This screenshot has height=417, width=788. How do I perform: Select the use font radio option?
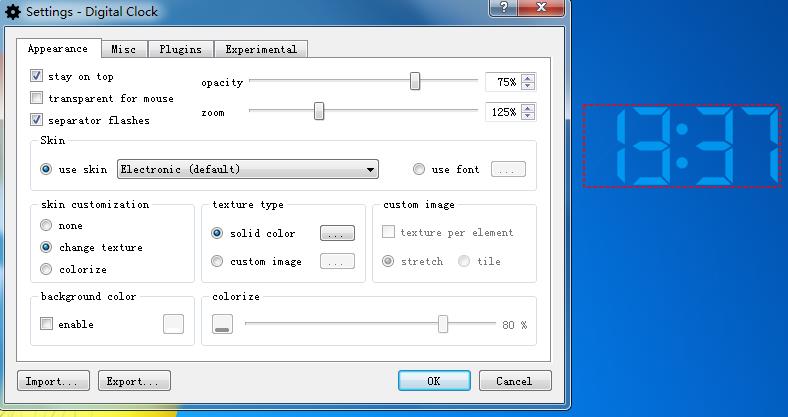(x=419, y=170)
